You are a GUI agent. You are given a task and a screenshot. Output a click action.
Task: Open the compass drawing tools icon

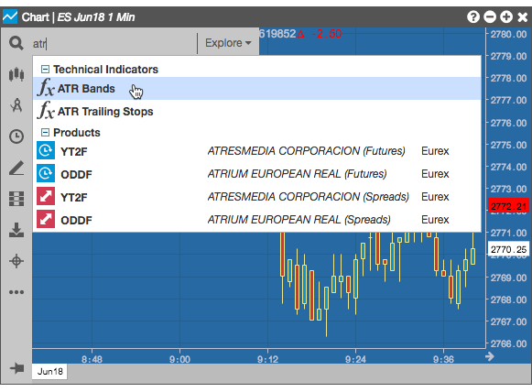(16, 105)
